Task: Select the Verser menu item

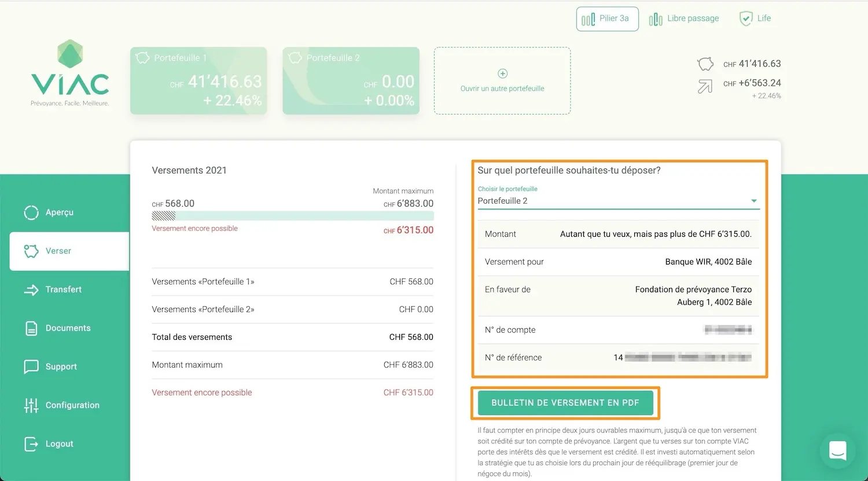Action: 69,251
